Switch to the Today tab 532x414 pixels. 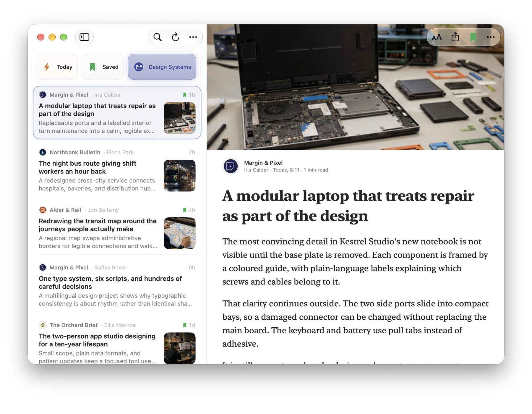(57, 67)
